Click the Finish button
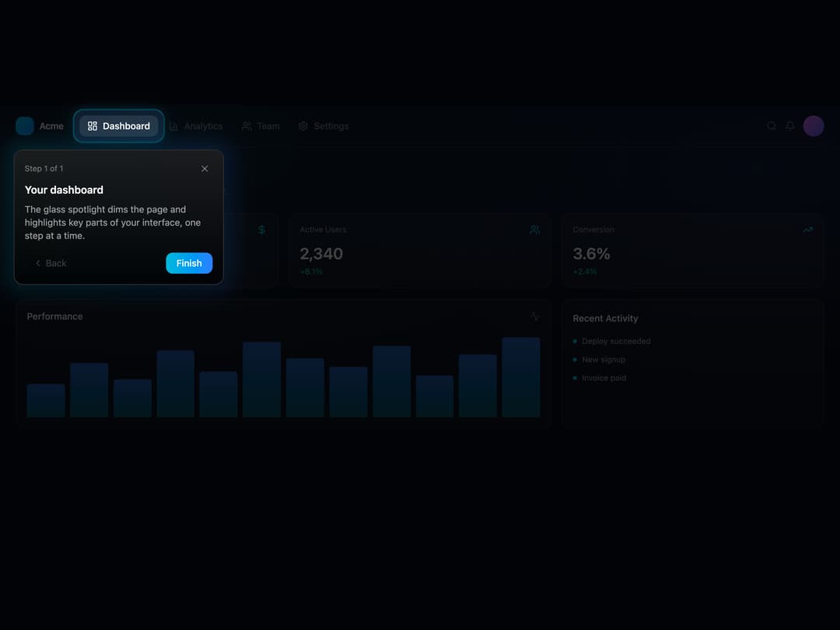The height and width of the screenshot is (630, 840). point(189,263)
